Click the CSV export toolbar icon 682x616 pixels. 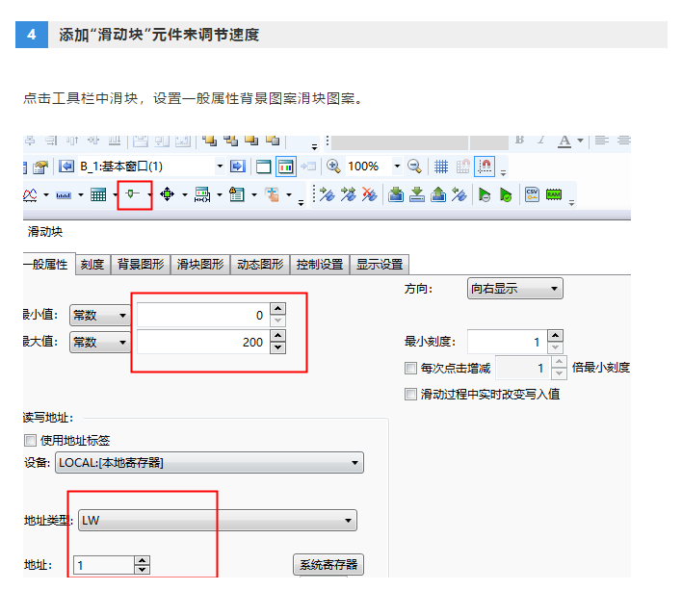(x=532, y=194)
